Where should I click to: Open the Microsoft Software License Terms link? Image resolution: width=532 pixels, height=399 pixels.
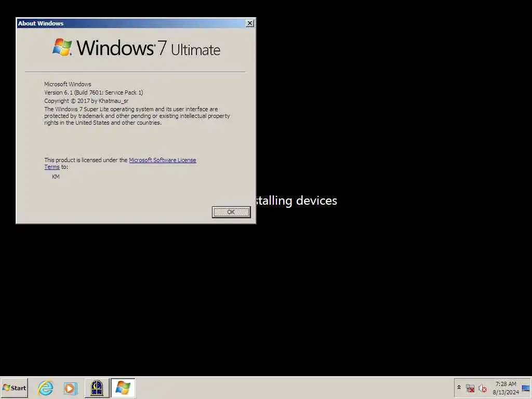point(163,160)
